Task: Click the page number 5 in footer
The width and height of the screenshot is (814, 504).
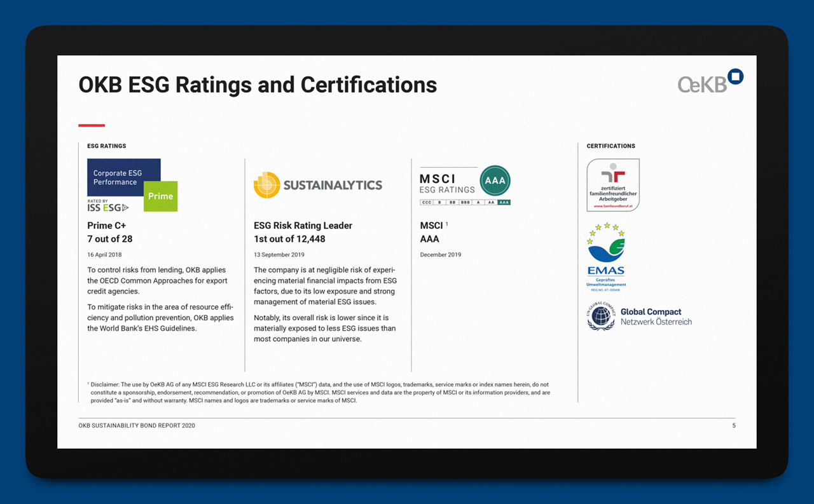Action: point(733,426)
